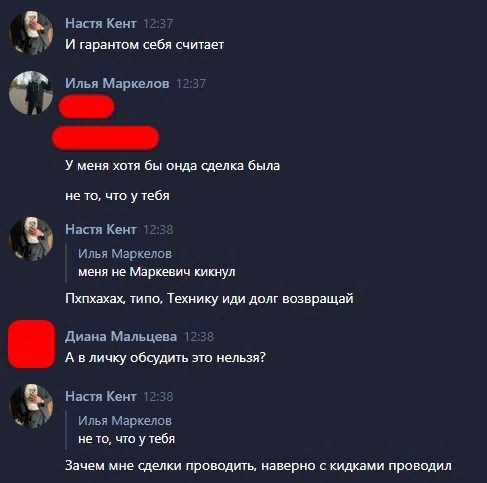Viewport: 487px width, 483px height.
Task: Click the Настя Кент name above 'Пхпхахах, типо'
Action: 101,229
